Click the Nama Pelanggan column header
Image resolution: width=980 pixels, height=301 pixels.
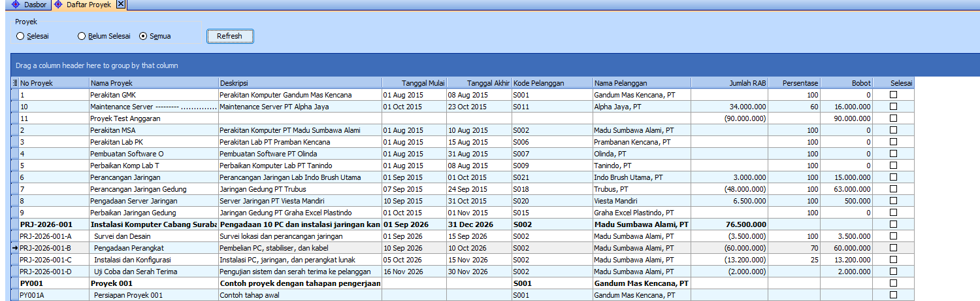(642, 83)
